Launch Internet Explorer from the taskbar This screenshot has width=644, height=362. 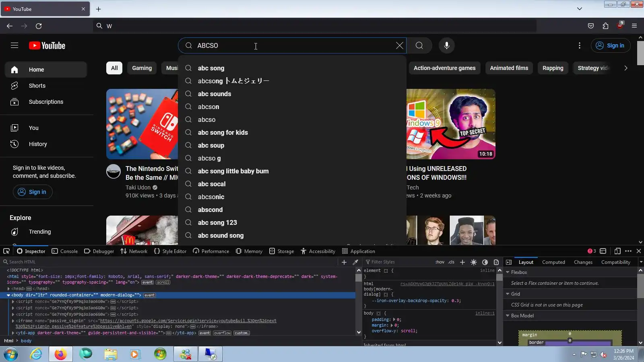pos(36,354)
